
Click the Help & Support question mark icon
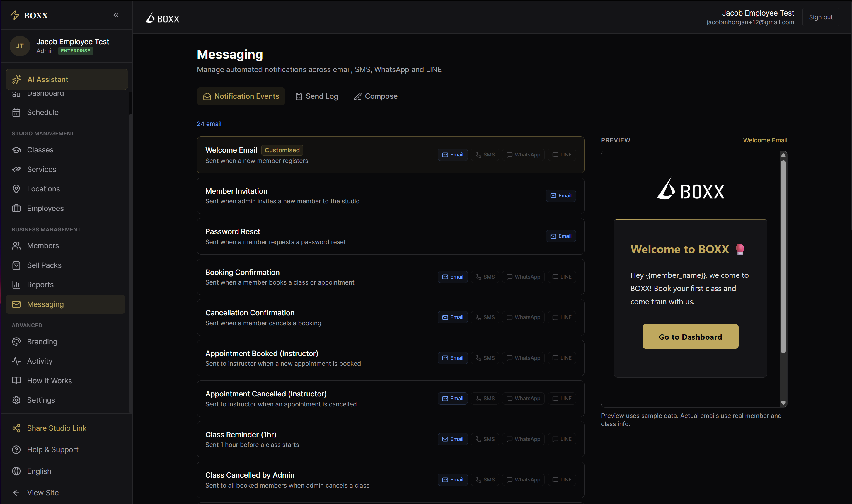tap(16, 450)
